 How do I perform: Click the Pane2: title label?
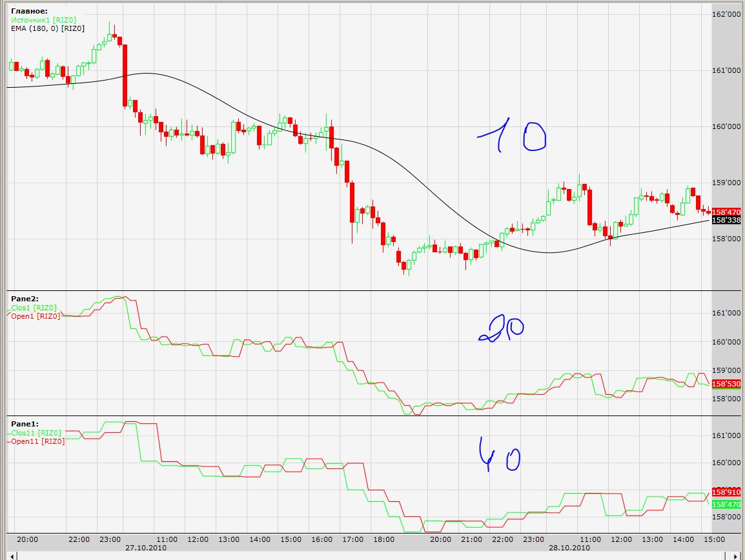(x=25, y=299)
